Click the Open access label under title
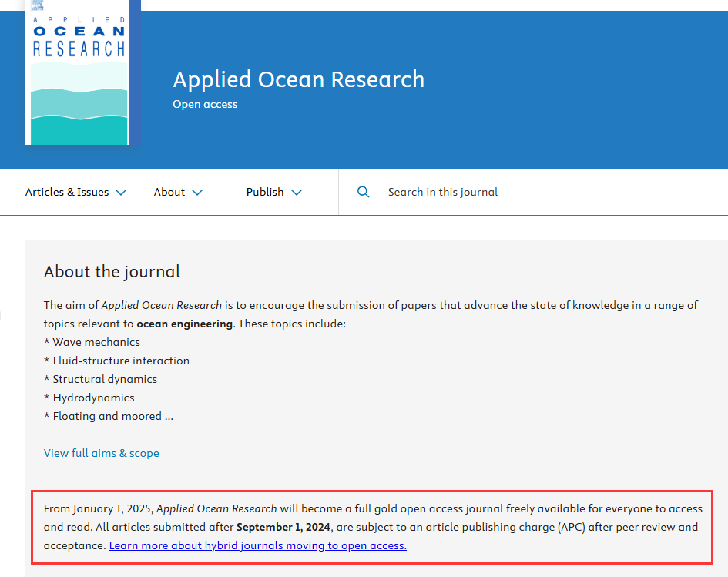The height and width of the screenshot is (577, 728). point(205,104)
